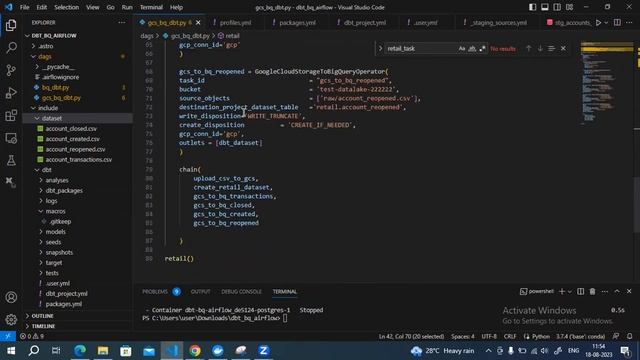Switch to the profiles.yml tab
The width and height of the screenshot is (640, 360).
pos(235,22)
